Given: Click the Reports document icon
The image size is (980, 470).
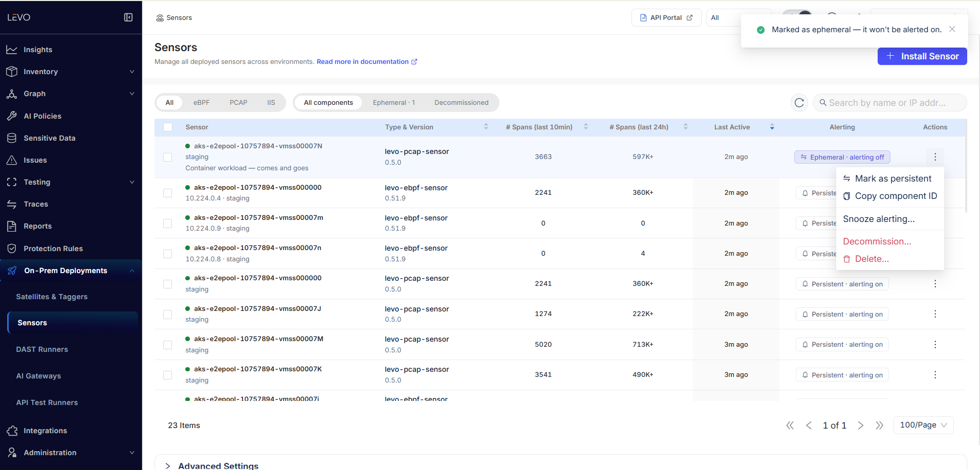Looking at the screenshot, I should [12, 226].
